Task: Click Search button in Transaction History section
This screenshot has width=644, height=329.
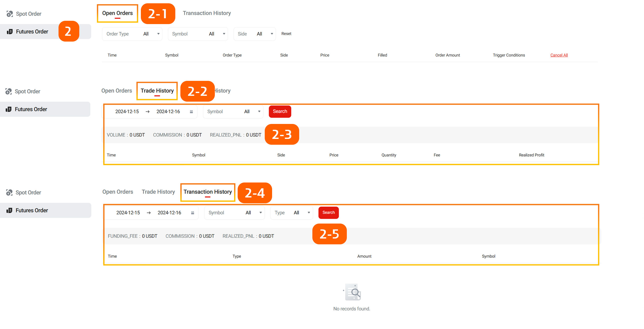Action: click(x=329, y=213)
